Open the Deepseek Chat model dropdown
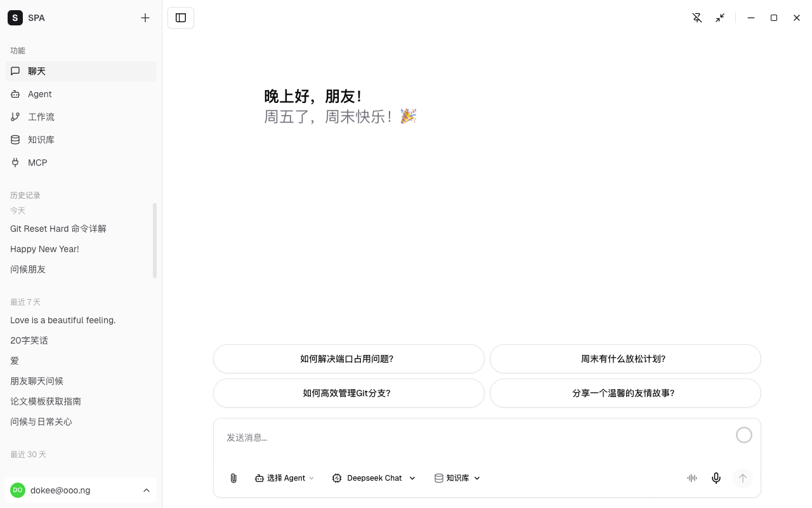 (373, 478)
